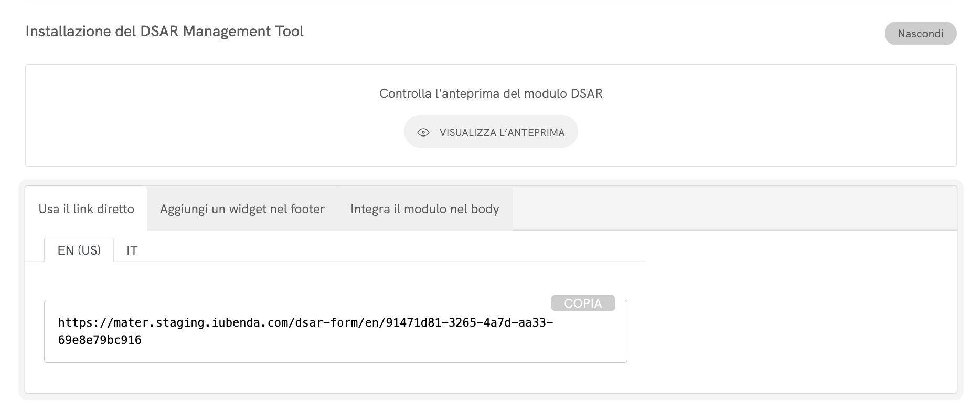Switch to "Aggiungi un widget nel footer" tab

click(242, 209)
